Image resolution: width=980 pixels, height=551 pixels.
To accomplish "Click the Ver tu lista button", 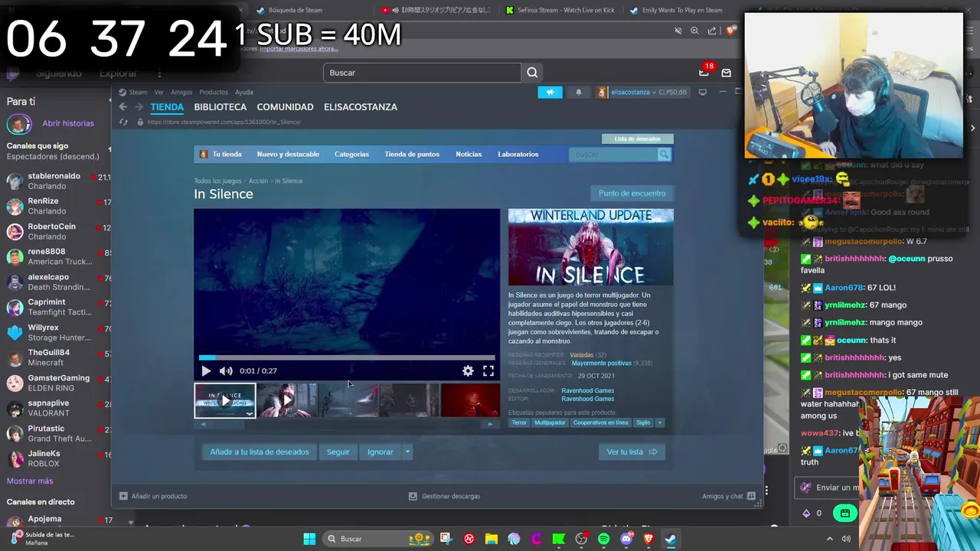I will (x=632, y=452).
